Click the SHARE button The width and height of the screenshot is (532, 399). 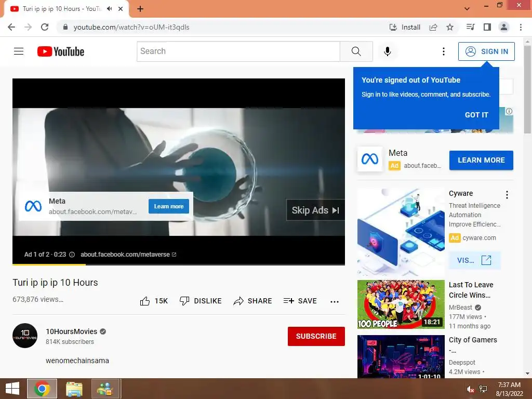click(253, 301)
